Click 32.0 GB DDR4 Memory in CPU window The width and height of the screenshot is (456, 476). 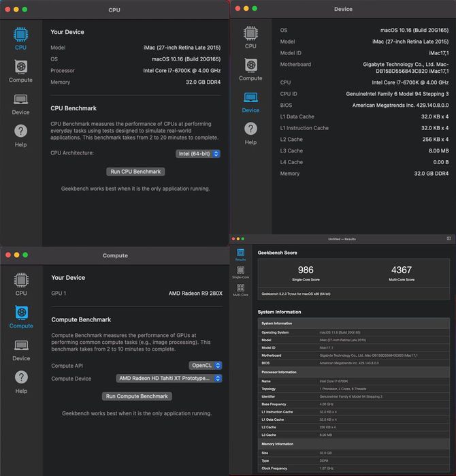point(203,82)
